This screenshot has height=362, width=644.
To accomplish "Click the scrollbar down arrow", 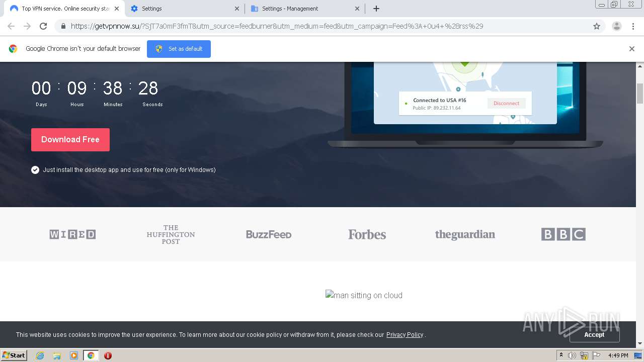I will (640, 343).
